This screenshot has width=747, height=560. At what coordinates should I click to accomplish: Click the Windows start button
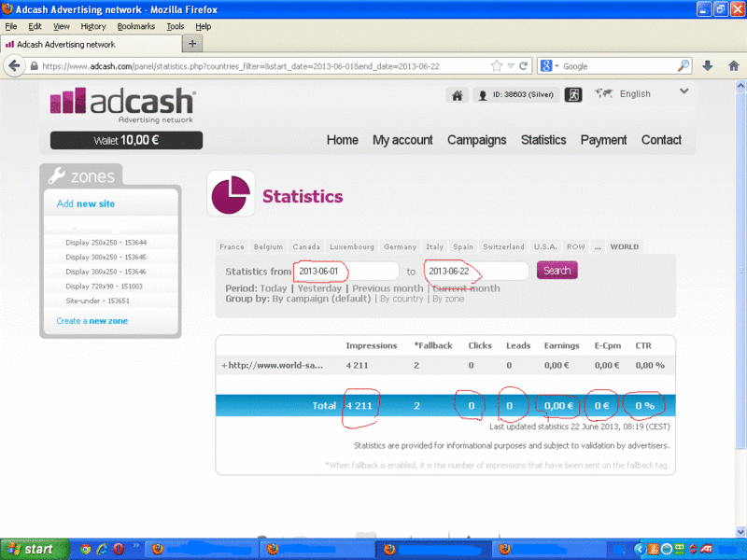(31, 549)
